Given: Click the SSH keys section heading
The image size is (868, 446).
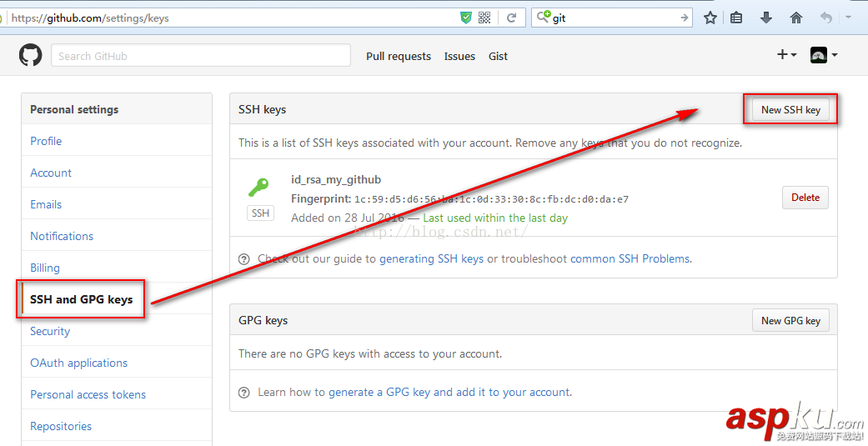Looking at the screenshot, I should (263, 109).
